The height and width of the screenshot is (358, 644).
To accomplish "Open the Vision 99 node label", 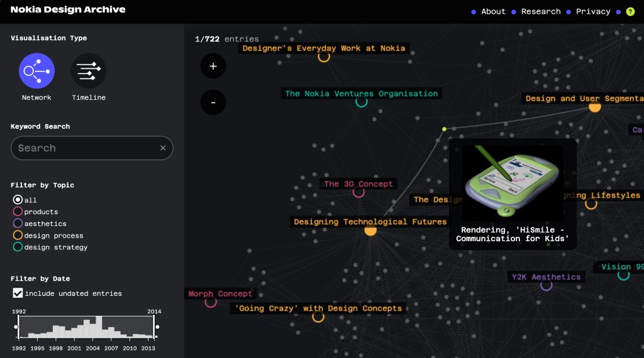I will [621, 266].
